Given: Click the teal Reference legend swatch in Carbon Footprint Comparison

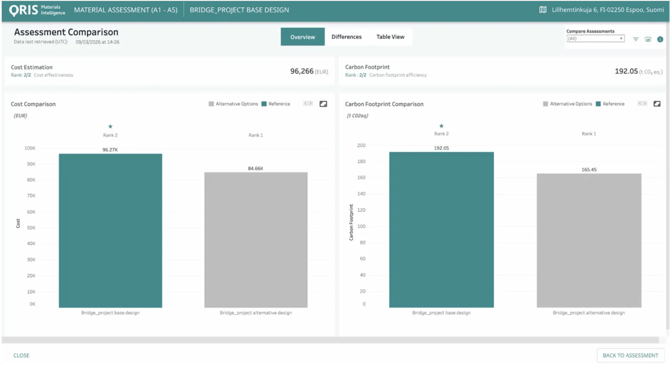Looking at the screenshot, I should pyautogui.click(x=598, y=104).
